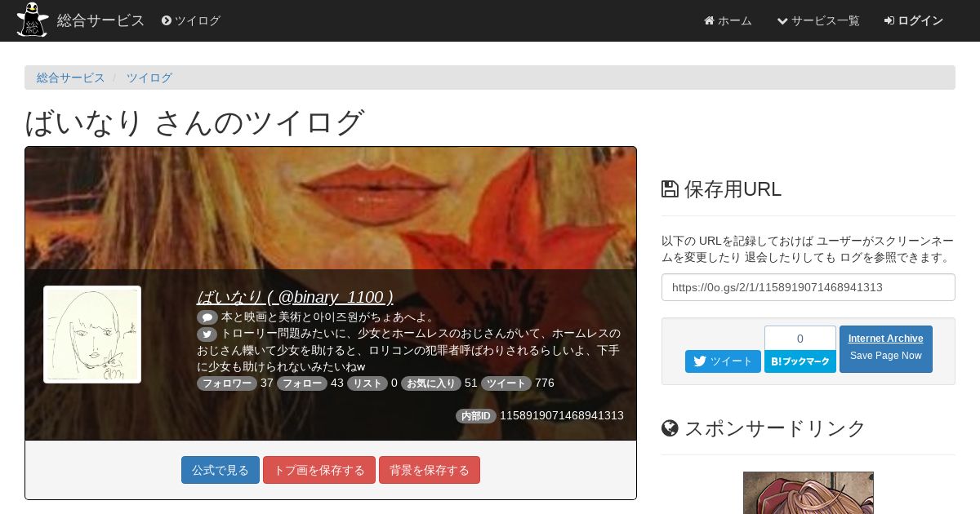This screenshot has height=514, width=980.
Task: Click the profile avatar sketch thumbnail
Action: [92, 335]
